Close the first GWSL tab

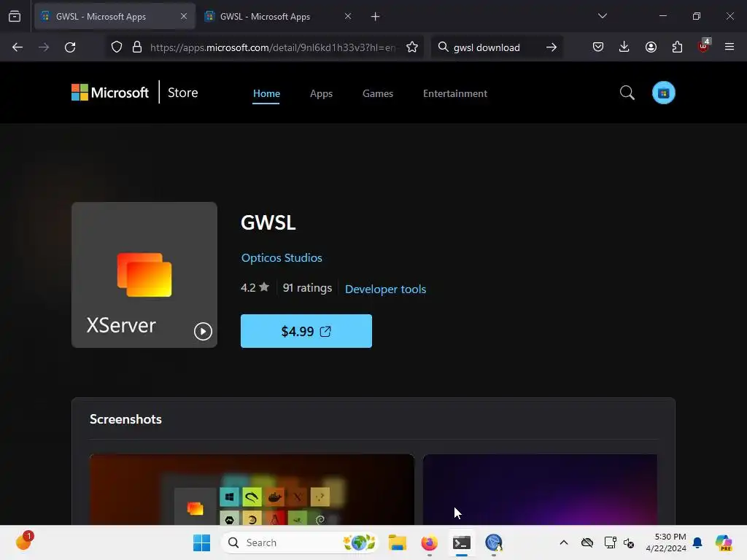coord(183,16)
